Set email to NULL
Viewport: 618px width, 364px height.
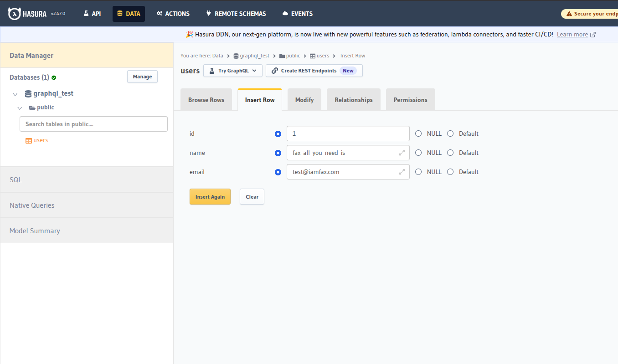click(x=418, y=172)
